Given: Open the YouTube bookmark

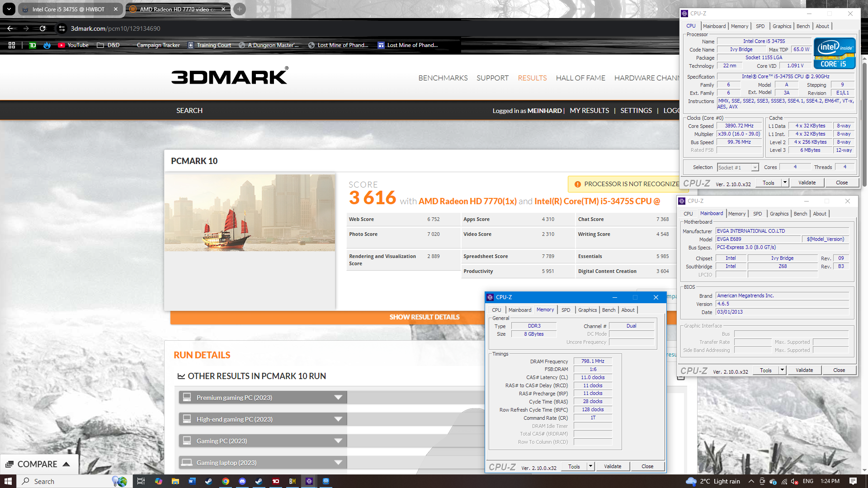Looking at the screenshot, I should 73,45.
